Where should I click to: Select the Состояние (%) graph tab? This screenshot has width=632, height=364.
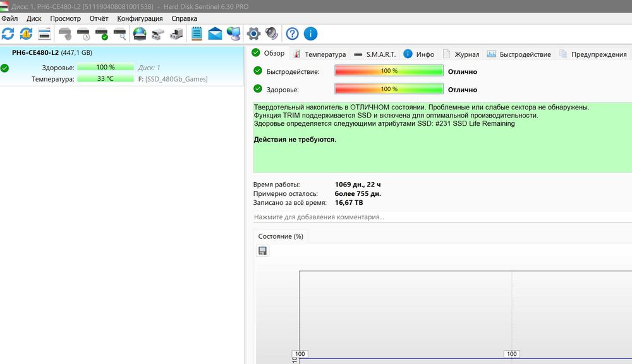(281, 236)
